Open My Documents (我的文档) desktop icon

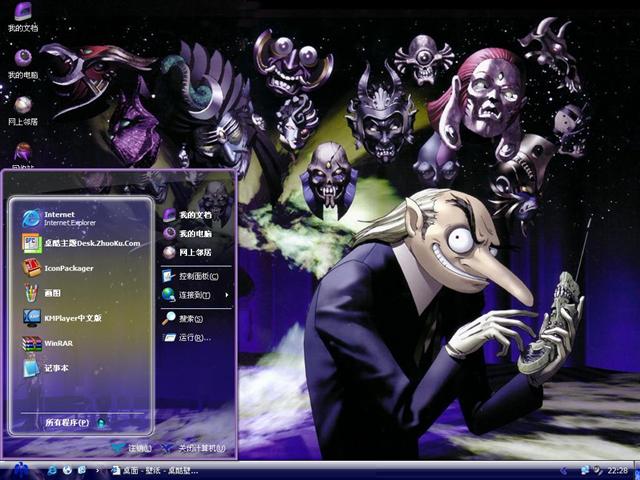pyautogui.click(x=23, y=17)
